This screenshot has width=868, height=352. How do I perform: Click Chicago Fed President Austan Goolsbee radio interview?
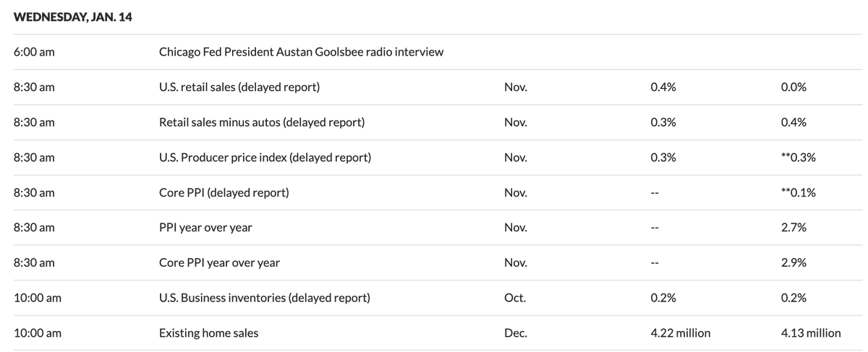301,52
